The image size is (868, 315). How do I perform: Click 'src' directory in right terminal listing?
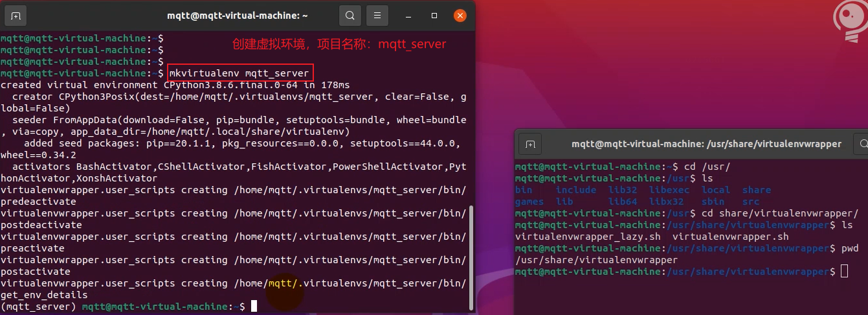click(751, 202)
